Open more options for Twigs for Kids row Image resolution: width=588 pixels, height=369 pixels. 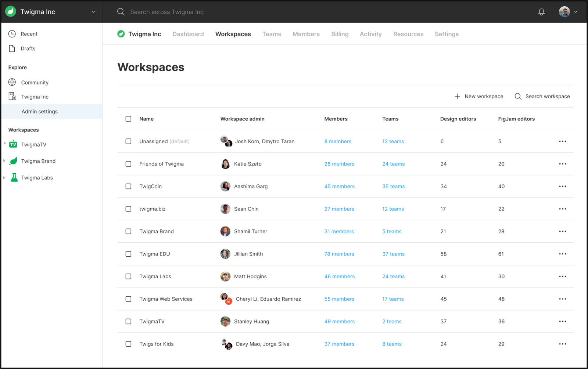[x=563, y=344]
